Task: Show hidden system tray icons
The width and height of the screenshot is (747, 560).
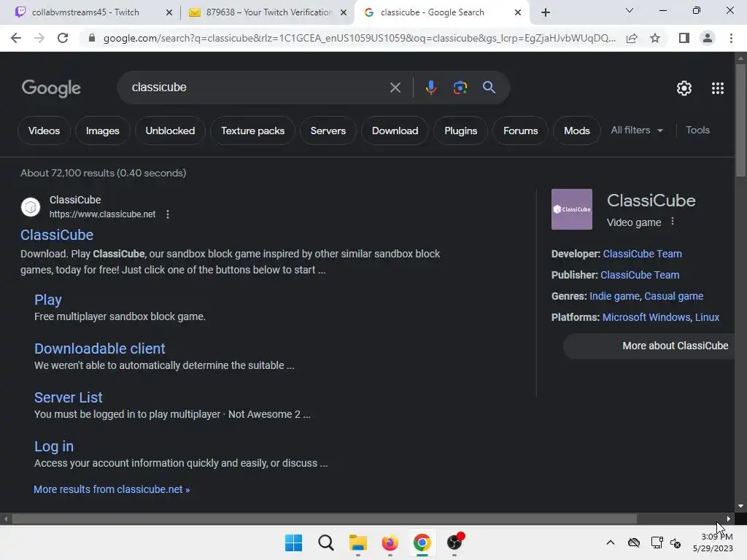Action: (611, 542)
